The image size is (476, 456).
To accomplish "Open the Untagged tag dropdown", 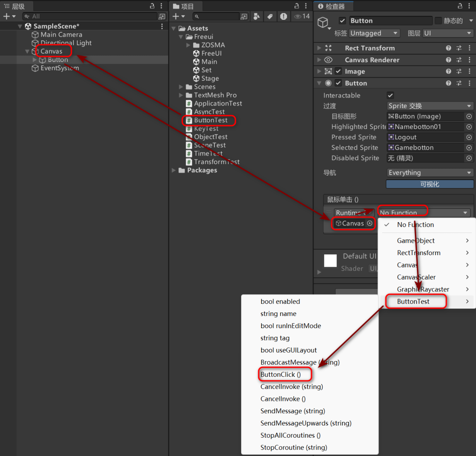I will (374, 33).
